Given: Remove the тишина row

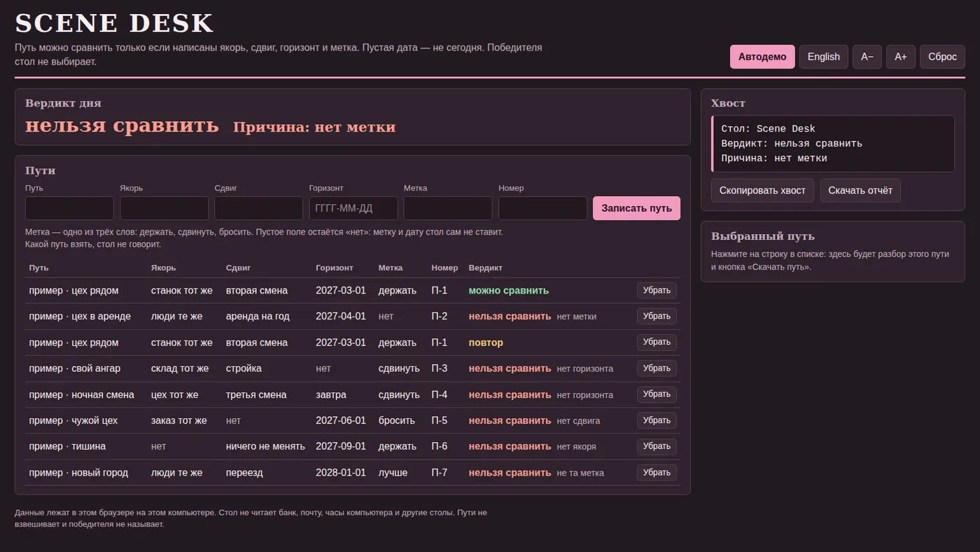Looking at the screenshot, I should [657, 446].
